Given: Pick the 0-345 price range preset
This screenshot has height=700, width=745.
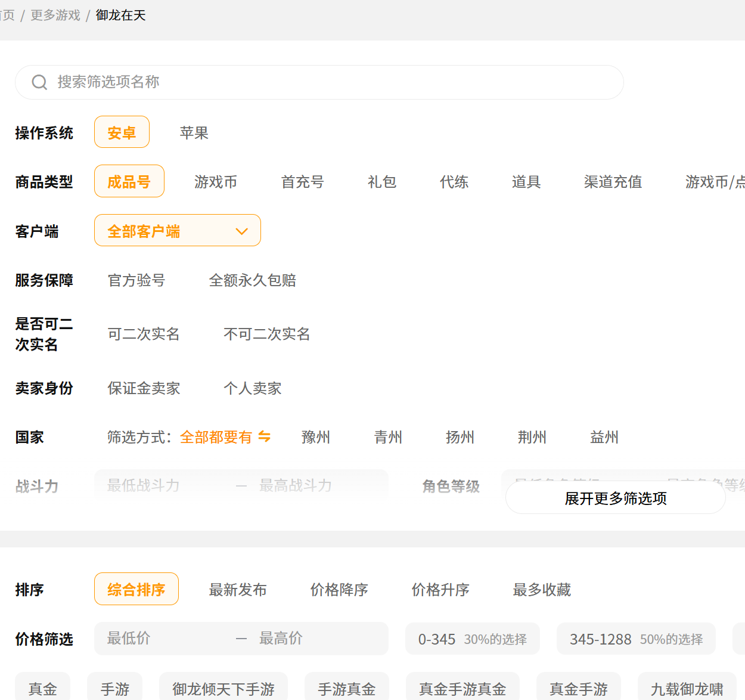Looking at the screenshot, I should 472,639.
